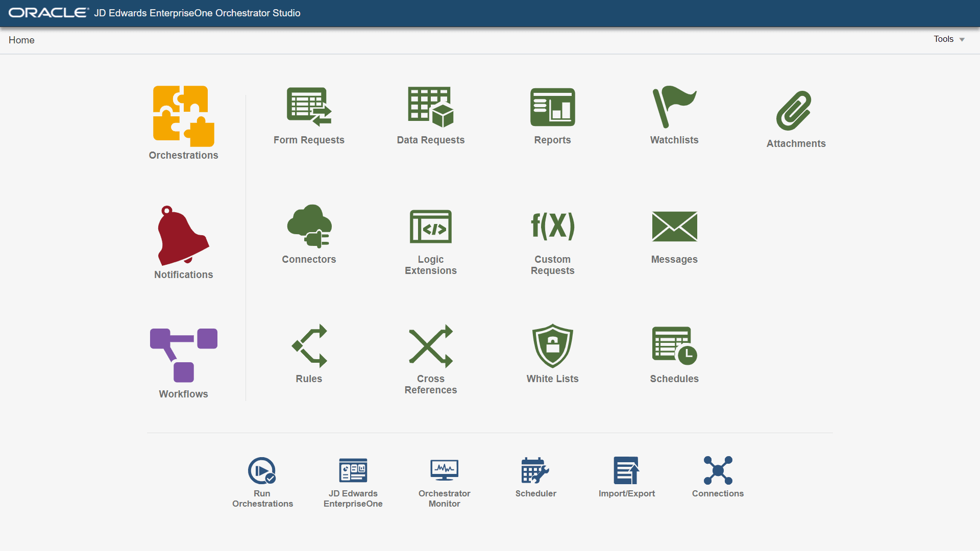Open the Attachments paperclip icon
The width and height of the screenshot is (980, 551).
(x=795, y=111)
